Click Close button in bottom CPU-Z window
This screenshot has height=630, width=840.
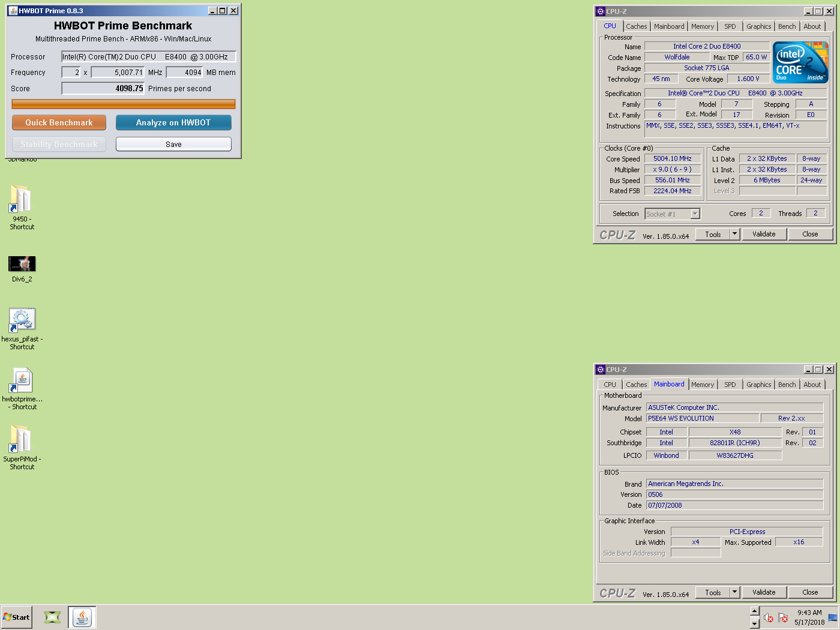[x=810, y=592]
